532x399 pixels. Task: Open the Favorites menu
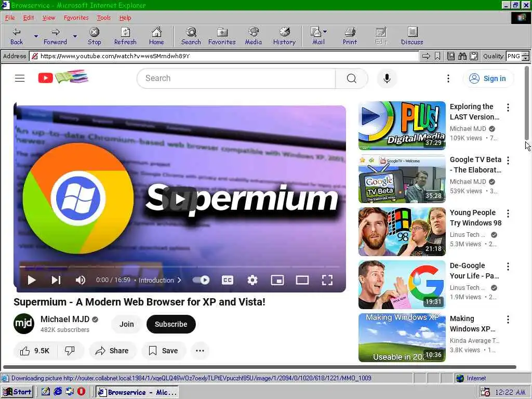(x=76, y=18)
